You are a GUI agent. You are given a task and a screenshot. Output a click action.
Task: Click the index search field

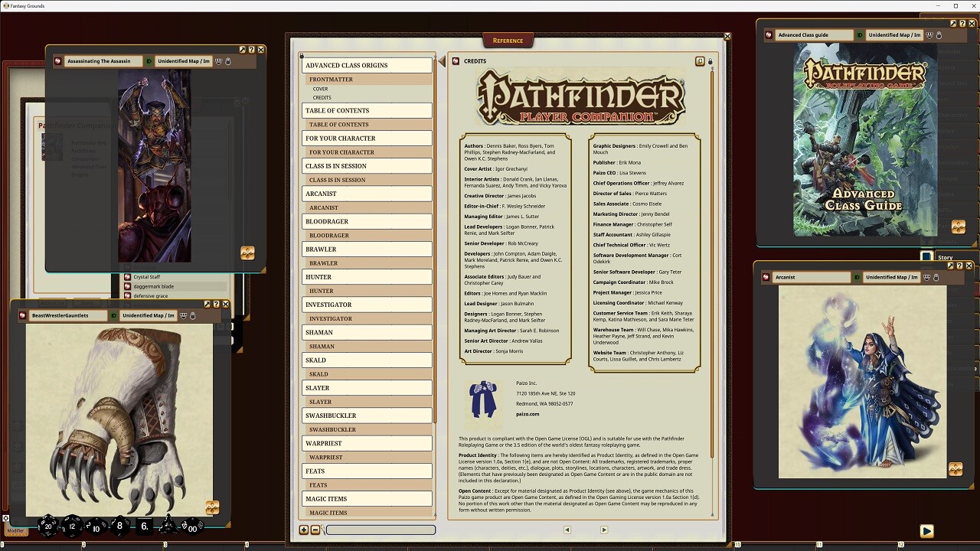(x=381, y=530)
